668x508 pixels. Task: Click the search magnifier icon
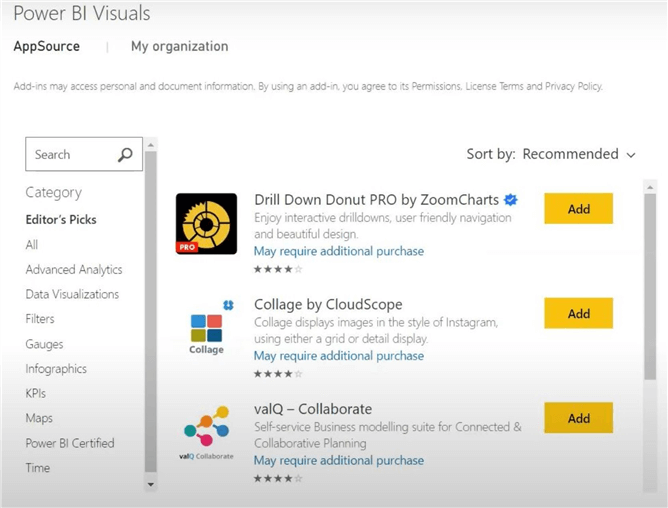pyautogui.click(x=125, y=155)
